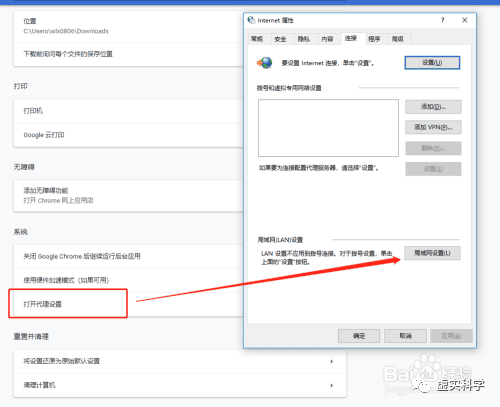This screenshot has height=407, width=500.
Task: Click the globe connection setup icon
Action: 265,63
